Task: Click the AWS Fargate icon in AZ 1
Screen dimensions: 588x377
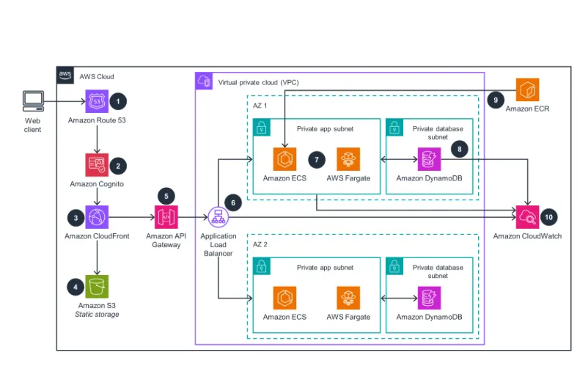Action: 348,159
